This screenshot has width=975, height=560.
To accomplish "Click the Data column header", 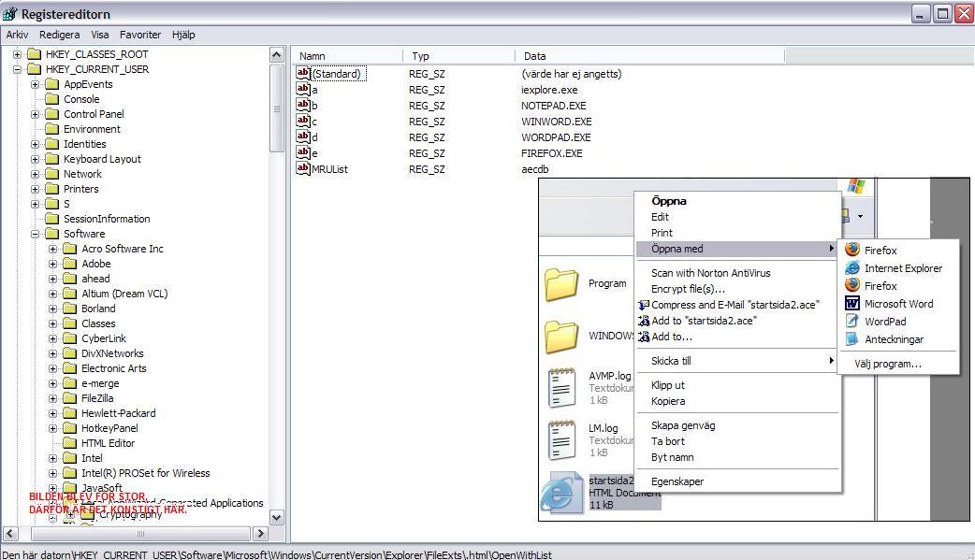I will 649,56.
